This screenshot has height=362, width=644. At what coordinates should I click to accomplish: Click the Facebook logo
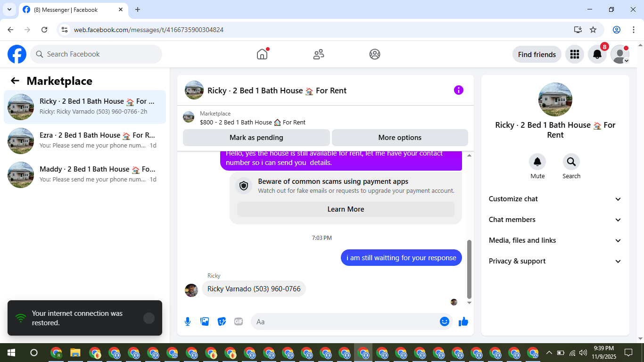click(x=17, y=54)
